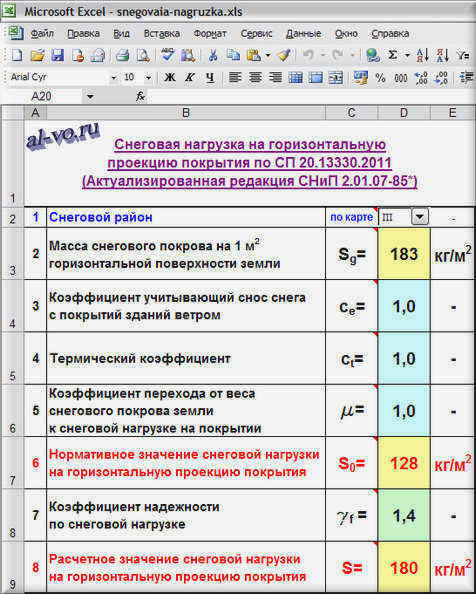Open the snow region III dropdown arrow

coord(420,217)
